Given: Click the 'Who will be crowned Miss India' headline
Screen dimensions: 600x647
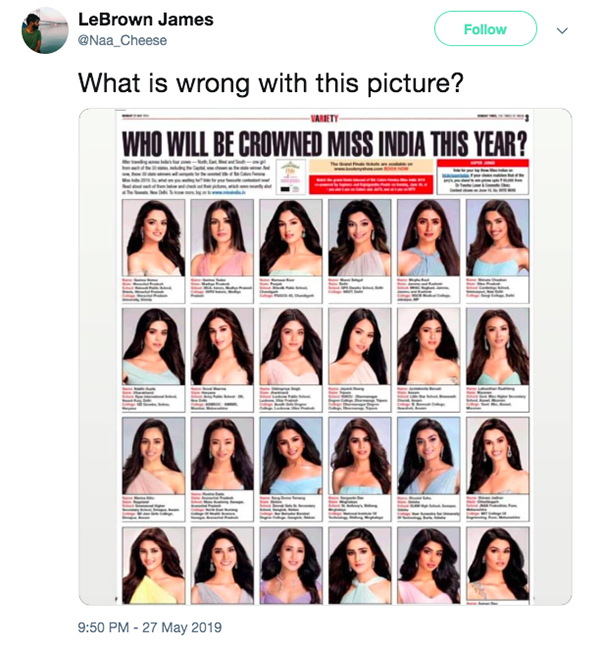Looking at the screenshot, I should pos(324,139).
